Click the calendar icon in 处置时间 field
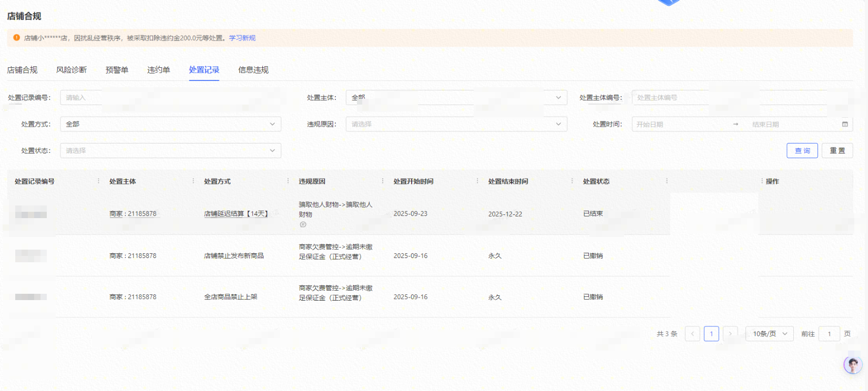This screenshot has width=868, height=391. 845,125
